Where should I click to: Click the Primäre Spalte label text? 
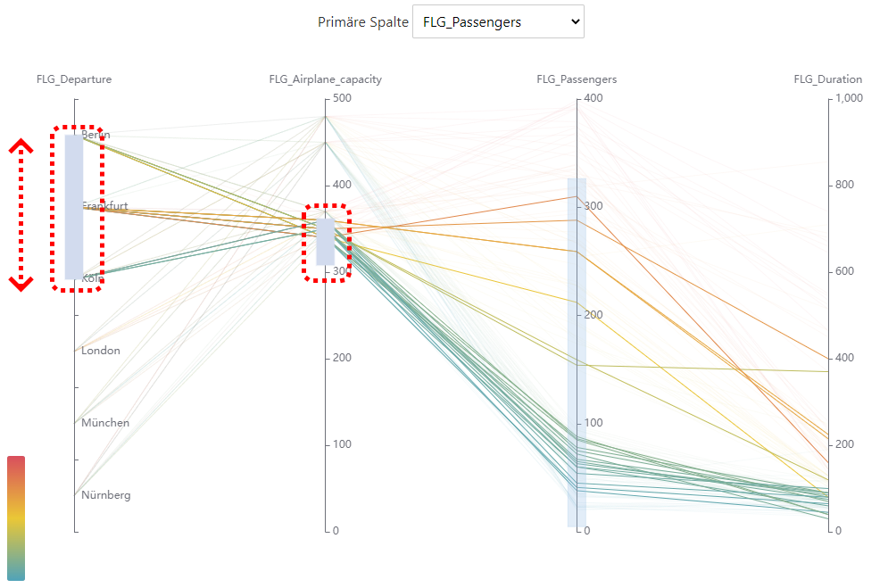click(x=361, y=22)
